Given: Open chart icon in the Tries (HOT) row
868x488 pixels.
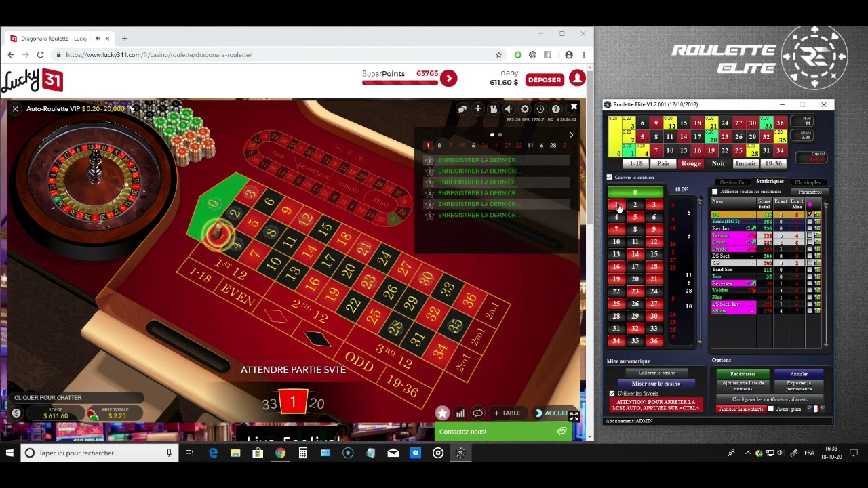Looking at the screenshot, I should (x=817, y=221).
